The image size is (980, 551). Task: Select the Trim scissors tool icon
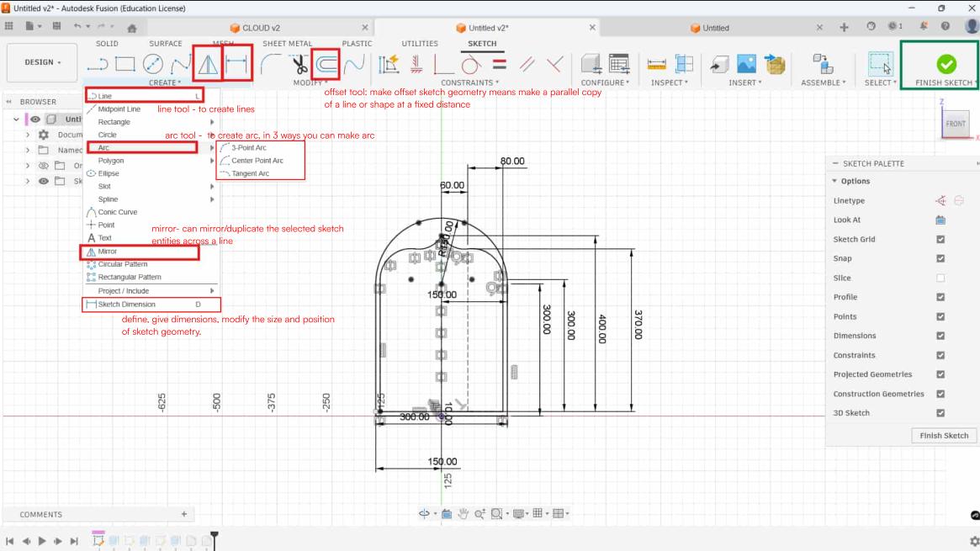coord(299,64)
